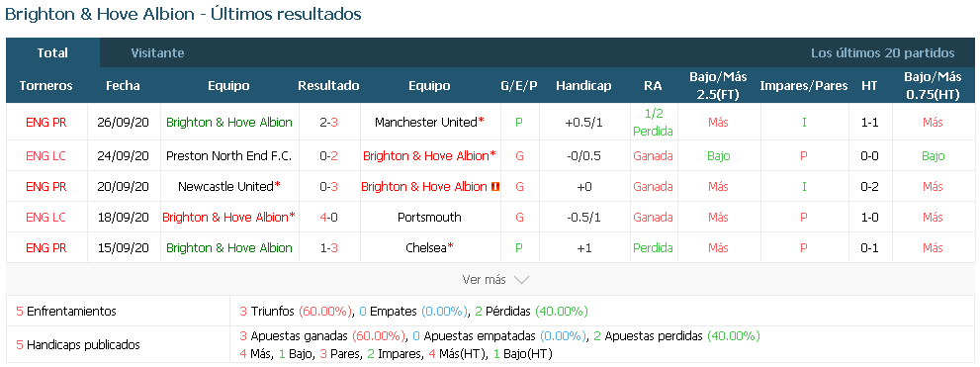Click ENG PR tournament on 26/09/20 row
Image resolution: width=980 pixels, height=367 pixels.
pyautogui.click(x=46, y=123)
